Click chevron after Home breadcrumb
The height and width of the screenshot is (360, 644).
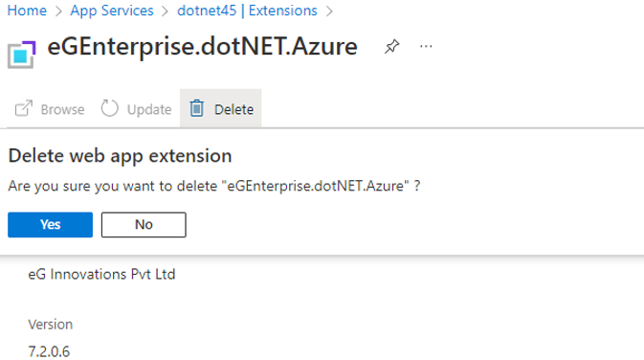[58, 11]
